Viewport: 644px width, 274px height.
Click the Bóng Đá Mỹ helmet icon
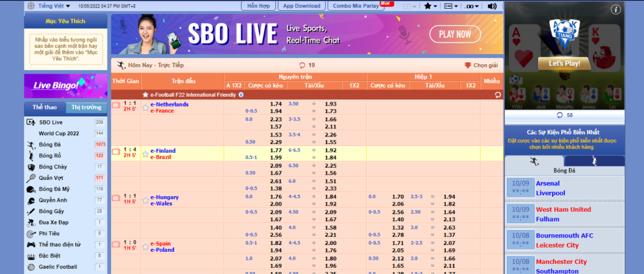click(31, 189)
